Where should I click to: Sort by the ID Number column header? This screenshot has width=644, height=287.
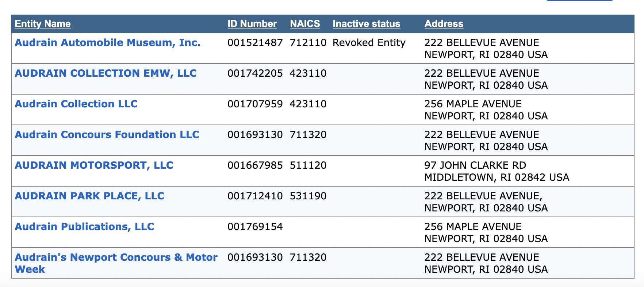[x=252, y=24]
